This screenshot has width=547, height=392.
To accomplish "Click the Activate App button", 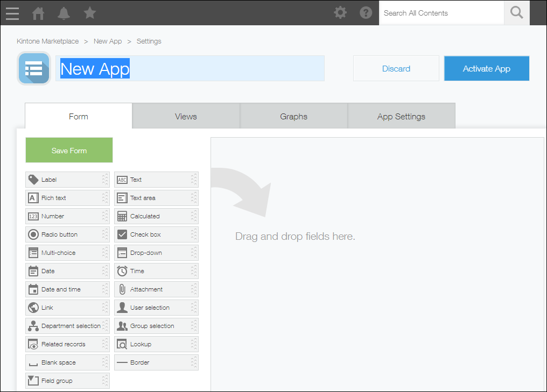I will pos(486,68).
